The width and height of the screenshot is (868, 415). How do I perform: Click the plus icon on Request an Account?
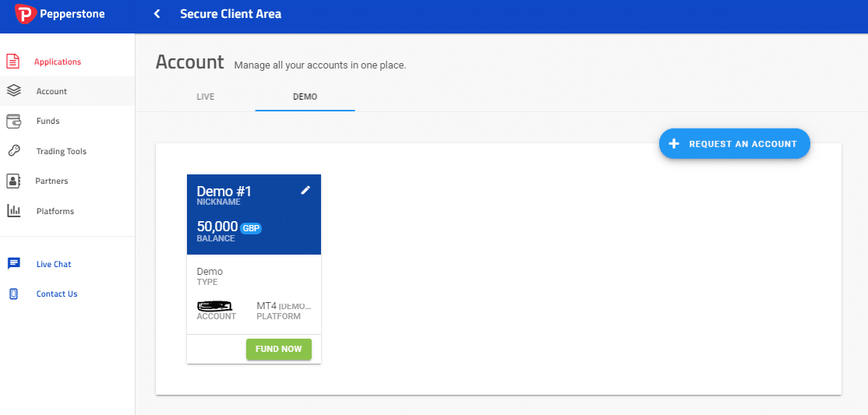(674, 144)
